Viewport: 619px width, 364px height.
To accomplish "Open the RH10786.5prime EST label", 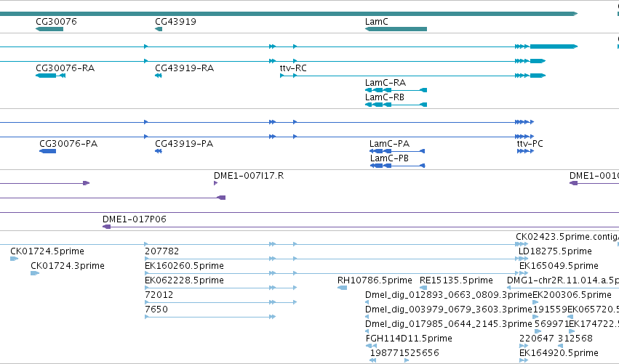I will tap(375, 280).
